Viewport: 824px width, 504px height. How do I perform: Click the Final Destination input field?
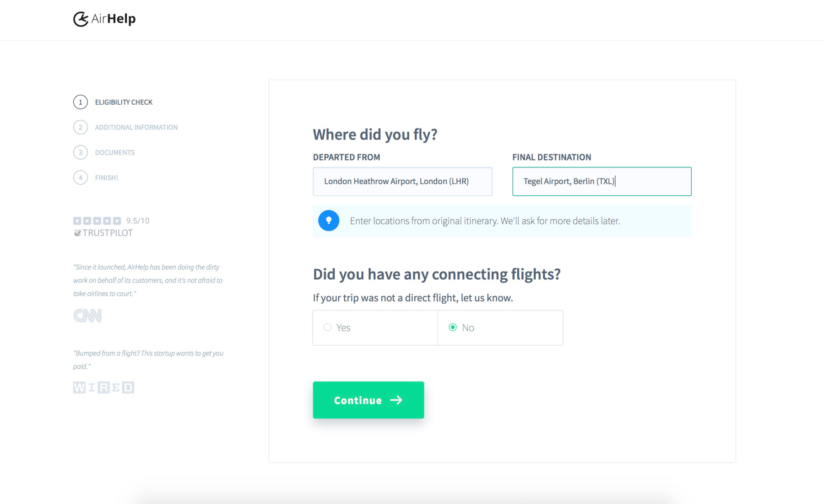coord(601,181)
